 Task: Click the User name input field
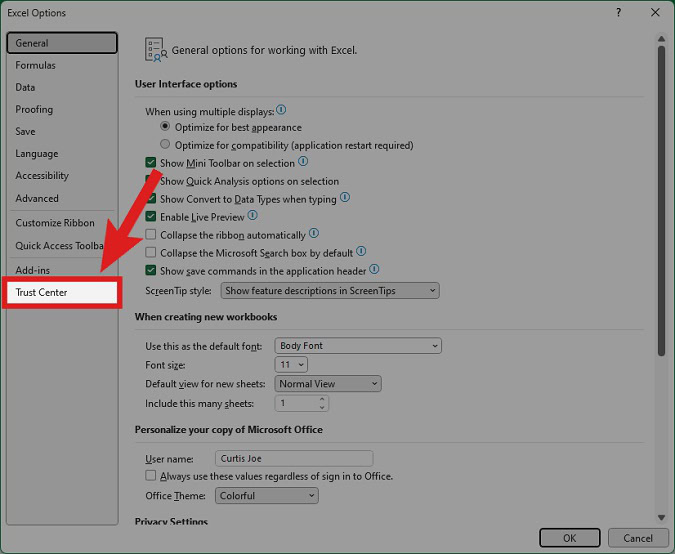click(x=294, y=458)
